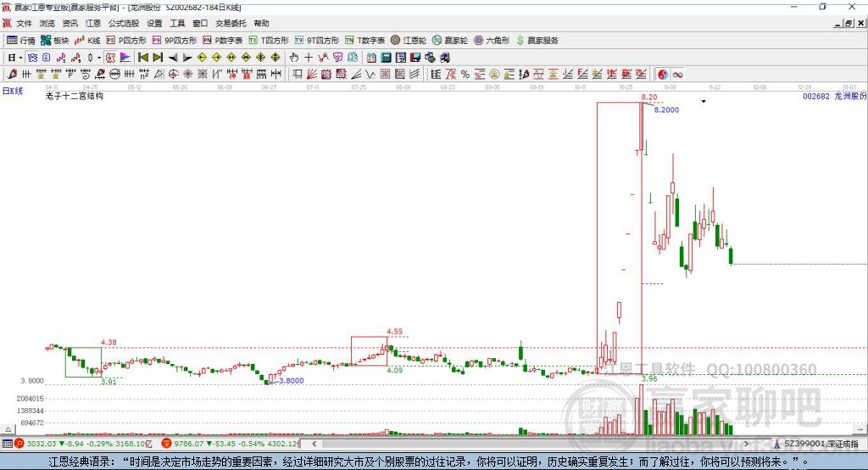
Task: Restore the inner chart window
Action: 848,23
